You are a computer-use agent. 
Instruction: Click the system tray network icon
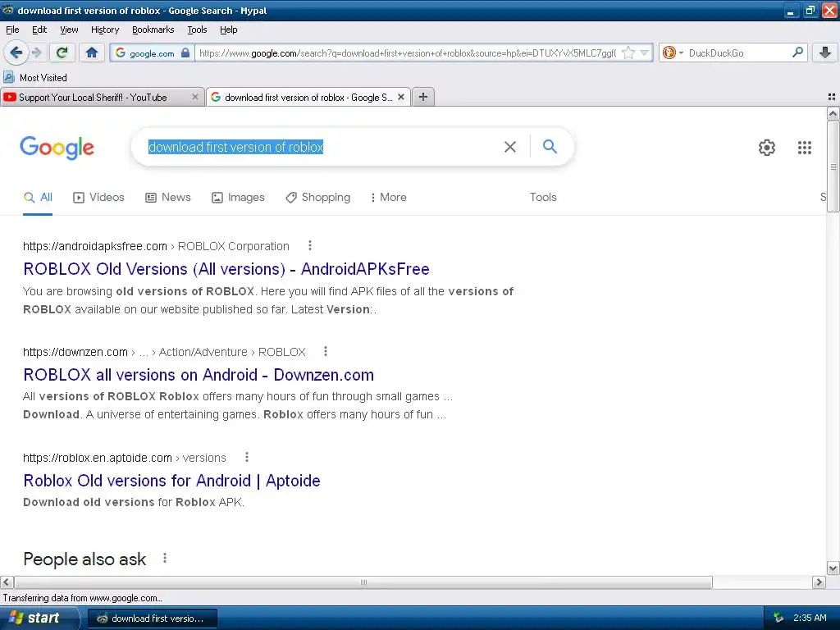click(x=778, y=618)
